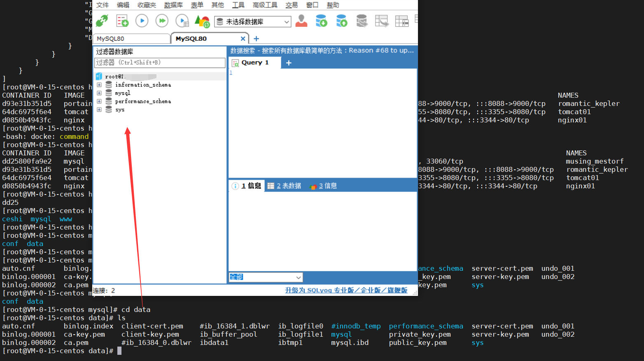Click the word command in bash error line
The height and width of the screenshot is (361, 644).
coord(74,136)
